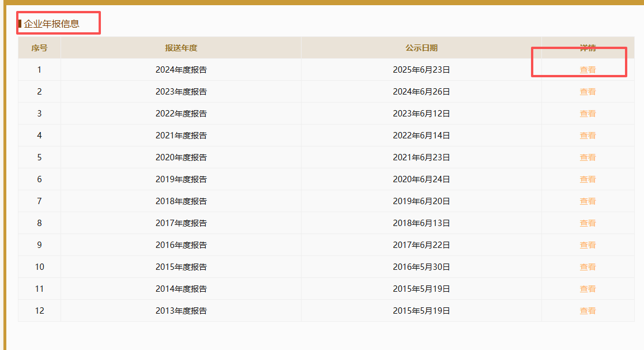Click the date 2019年6月20日
Screen dimensions: 644x350
[421, 201]
